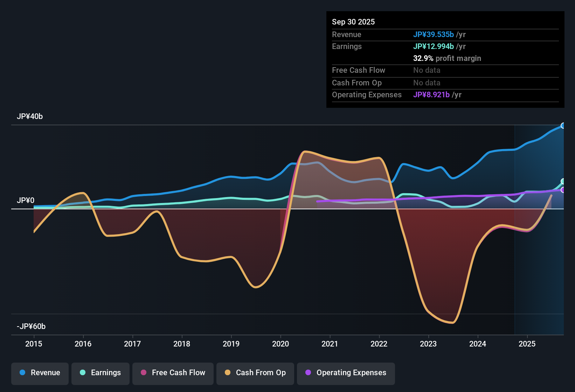Viewport: 575px width, 392px height.
Task: Click the blue Revenue legend dot
Action: (x=22, y=373)
